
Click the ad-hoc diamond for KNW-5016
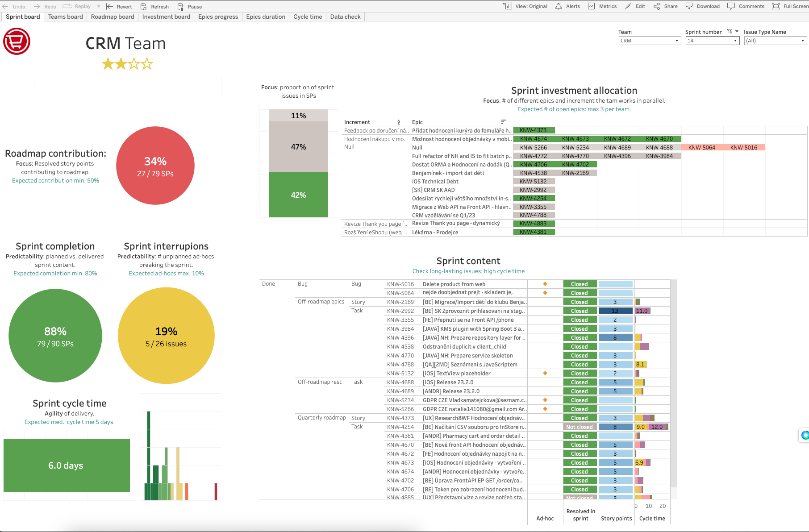[x=545, y=284]
